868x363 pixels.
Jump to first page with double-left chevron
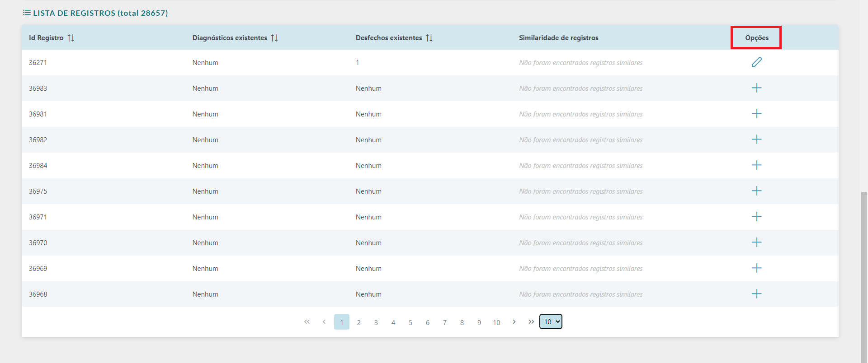click(x=307, y=322)
